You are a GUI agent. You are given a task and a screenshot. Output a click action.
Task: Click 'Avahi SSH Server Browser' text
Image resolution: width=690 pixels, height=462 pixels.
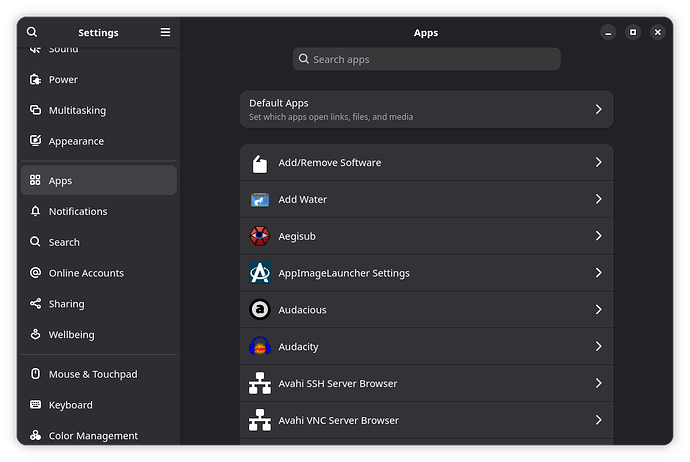click(x=338, y=383)
